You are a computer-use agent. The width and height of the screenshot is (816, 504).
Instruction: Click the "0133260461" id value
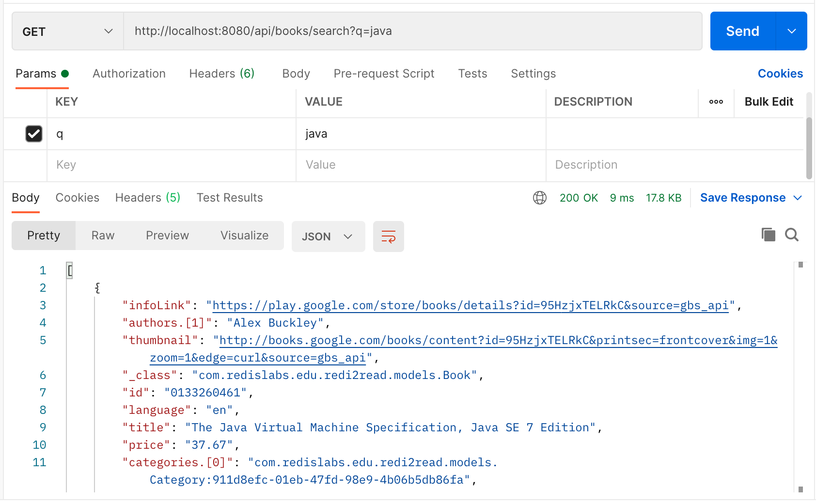(x=205, y=393)
